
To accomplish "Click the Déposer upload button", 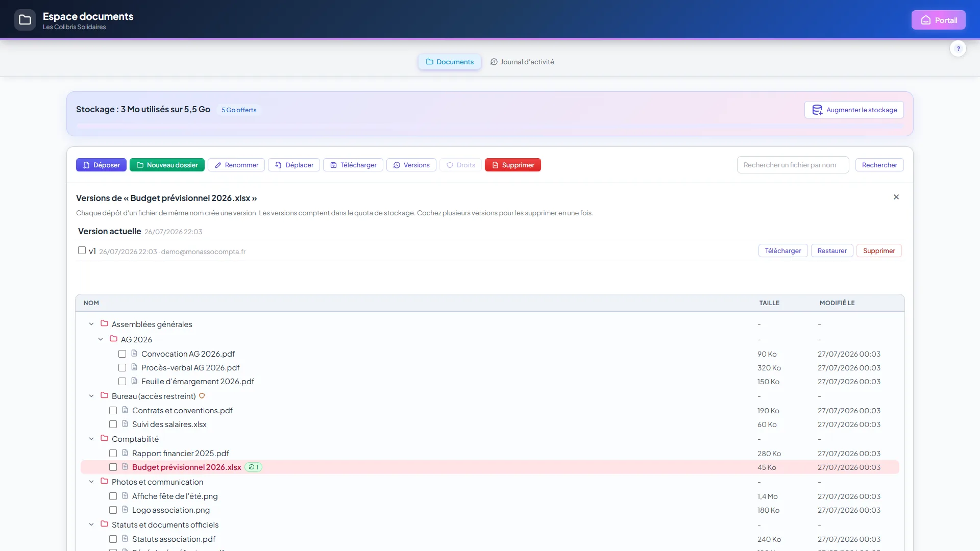I will (101, 165).
